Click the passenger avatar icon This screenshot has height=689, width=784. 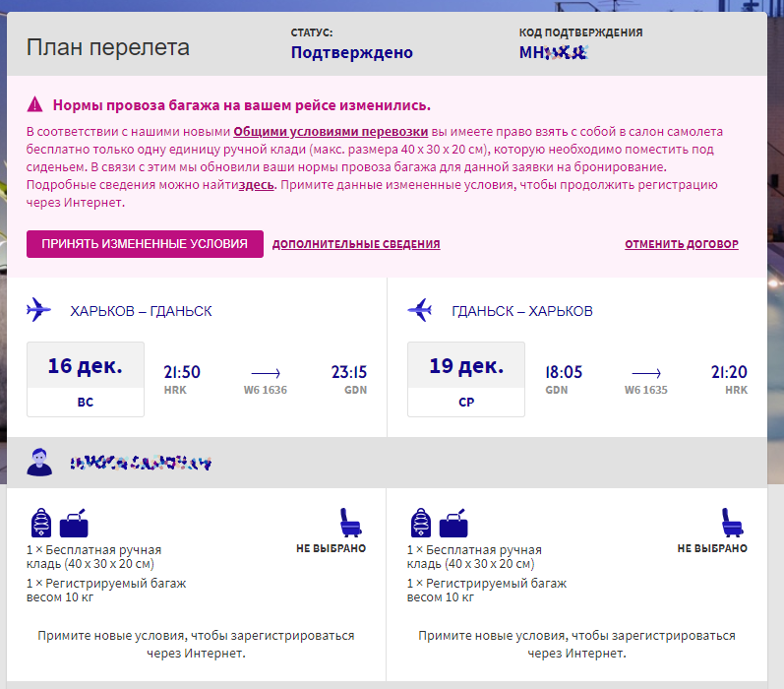39,462
